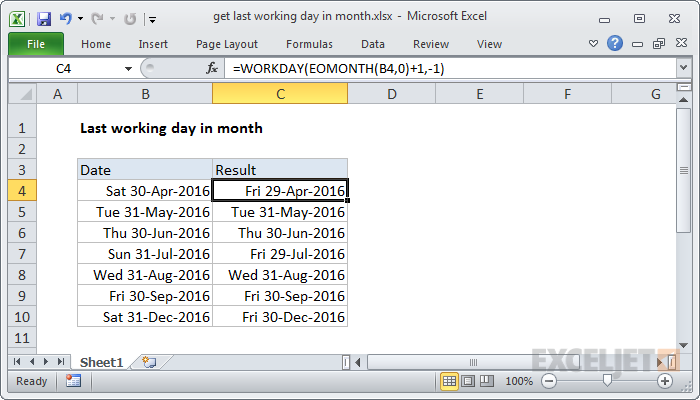The width and height of the screenshot is (700, 400).
Task: Switch to the View ribbon tab
Action: coord(489,44)
